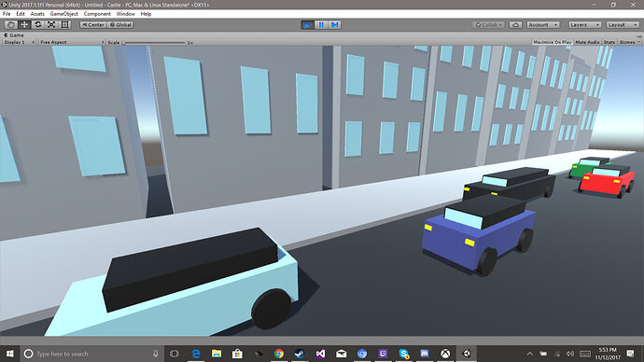Image resolution: width=644 pixels, height=362 pixels.
Task: Toggle Maximize On Play
Action: (552, 42)
